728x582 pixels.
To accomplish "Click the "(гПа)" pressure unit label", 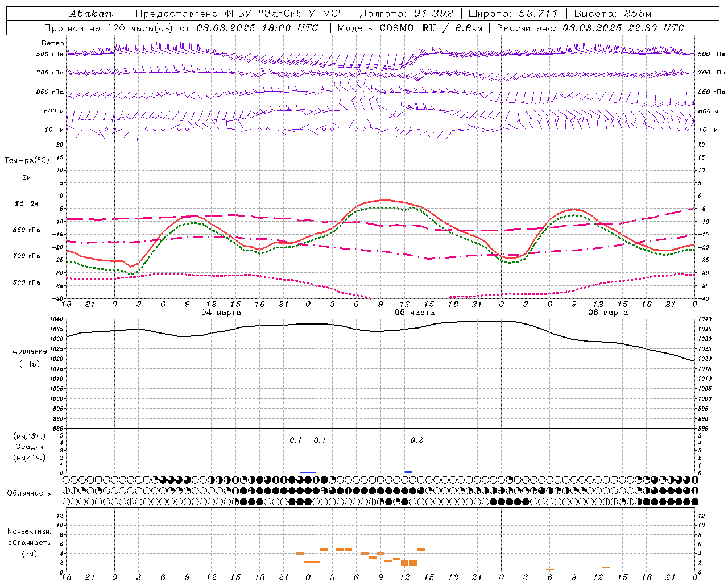I will click(x=30, y=364).
